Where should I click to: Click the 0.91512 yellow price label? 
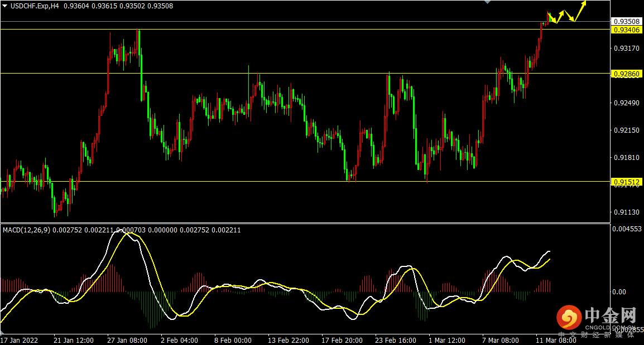(x=626, y=182)
